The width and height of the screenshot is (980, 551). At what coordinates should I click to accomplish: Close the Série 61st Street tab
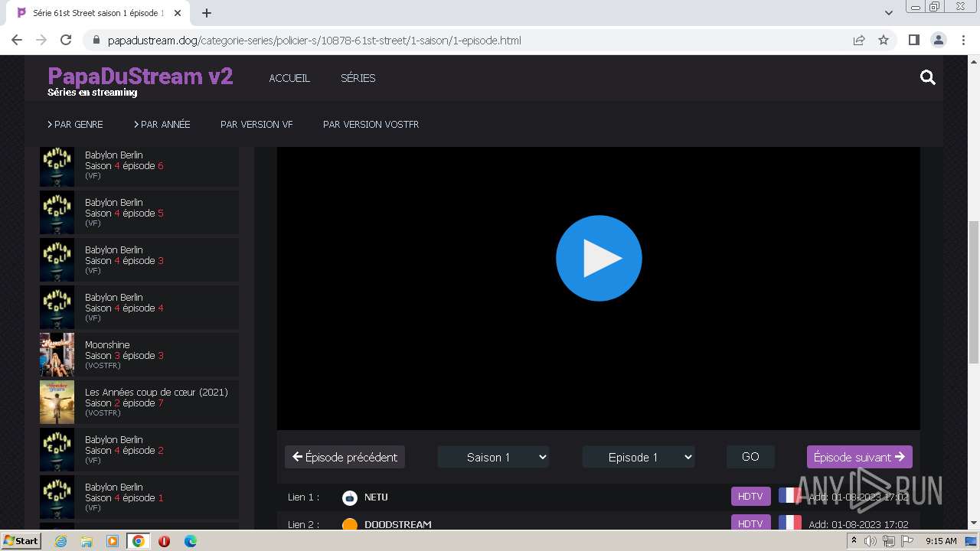point(179,13)
